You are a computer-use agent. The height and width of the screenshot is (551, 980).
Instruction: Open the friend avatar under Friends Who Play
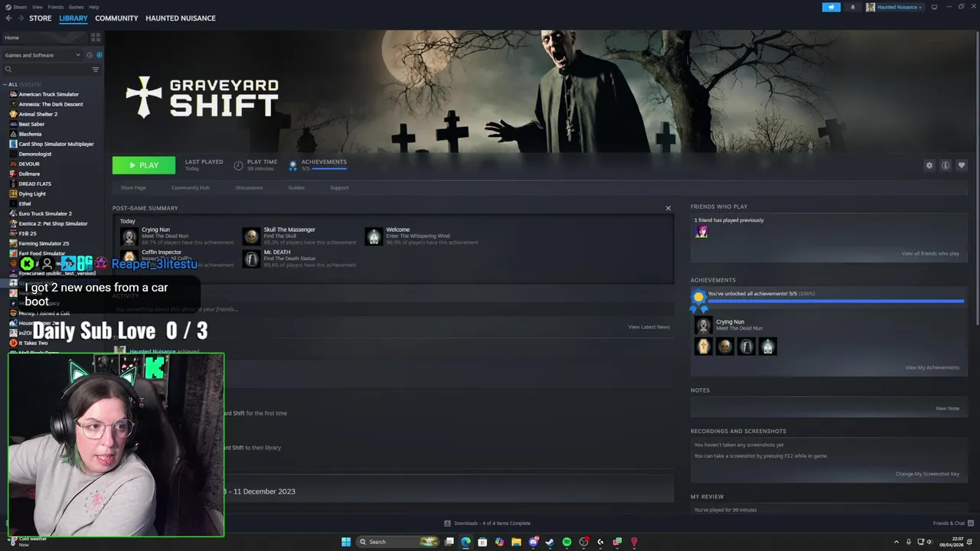701,232
